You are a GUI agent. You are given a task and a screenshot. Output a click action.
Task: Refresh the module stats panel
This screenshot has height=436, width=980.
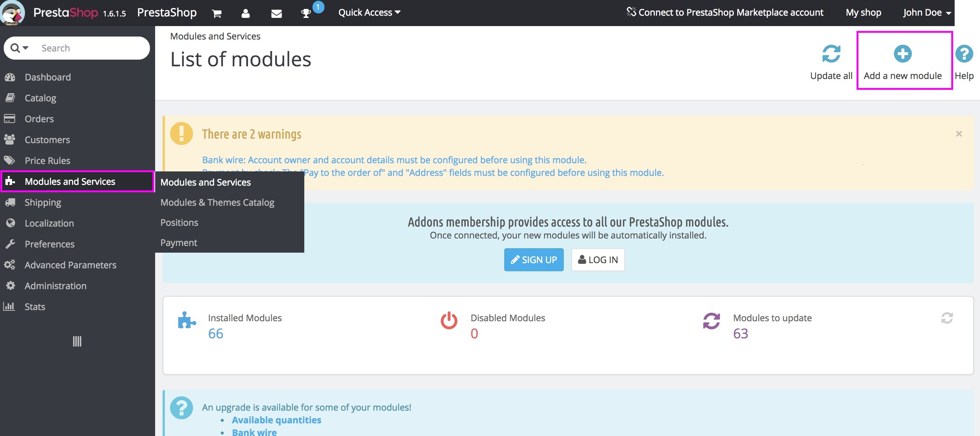[947, 318]
